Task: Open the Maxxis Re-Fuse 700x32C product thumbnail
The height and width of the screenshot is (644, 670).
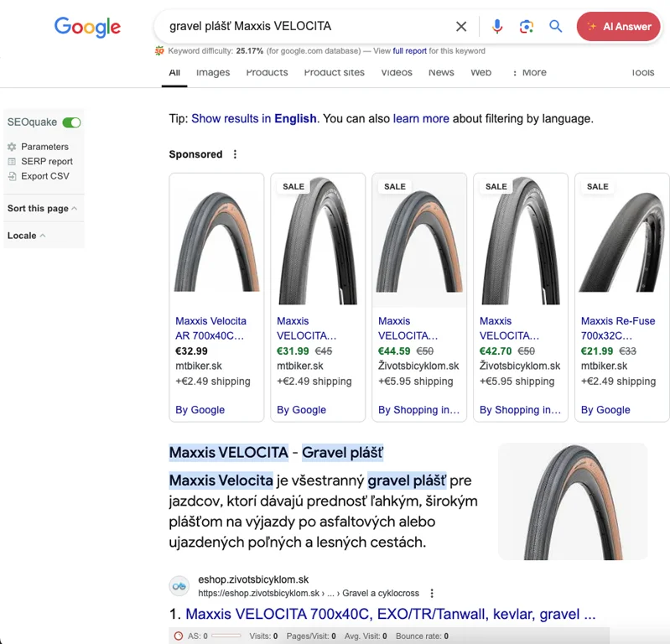Action: point(621,241)
